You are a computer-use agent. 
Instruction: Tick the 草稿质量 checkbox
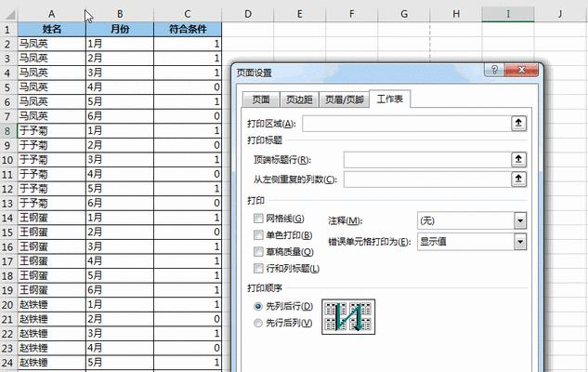[x=258, y=251]
